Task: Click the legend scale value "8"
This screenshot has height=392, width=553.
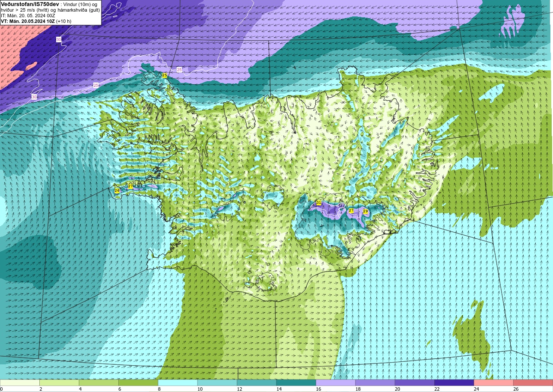Action: [158, 389]
